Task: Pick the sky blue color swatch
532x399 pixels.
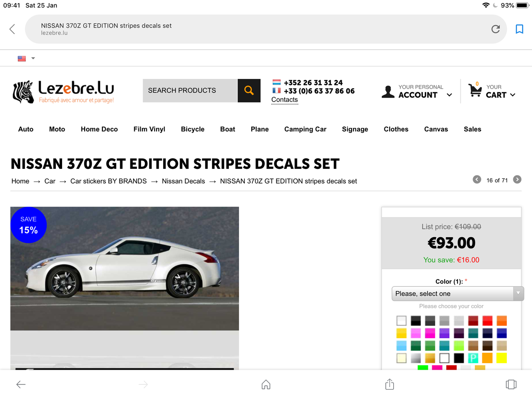Action: click(402, 345)
